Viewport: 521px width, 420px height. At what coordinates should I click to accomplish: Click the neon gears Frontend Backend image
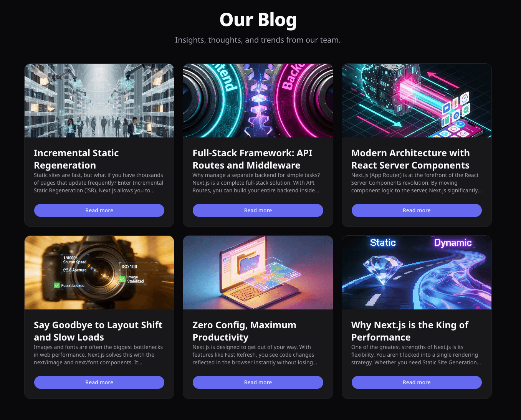258,101
